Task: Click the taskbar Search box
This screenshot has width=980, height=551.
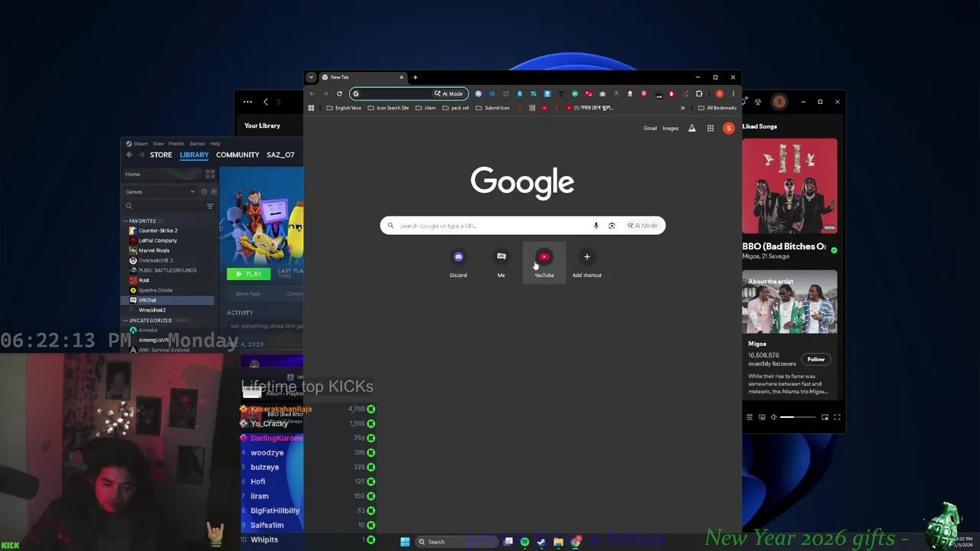Action: [456, 542]
